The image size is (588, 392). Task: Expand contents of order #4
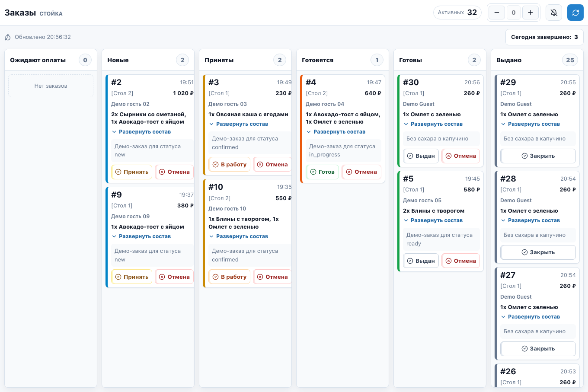336,132
